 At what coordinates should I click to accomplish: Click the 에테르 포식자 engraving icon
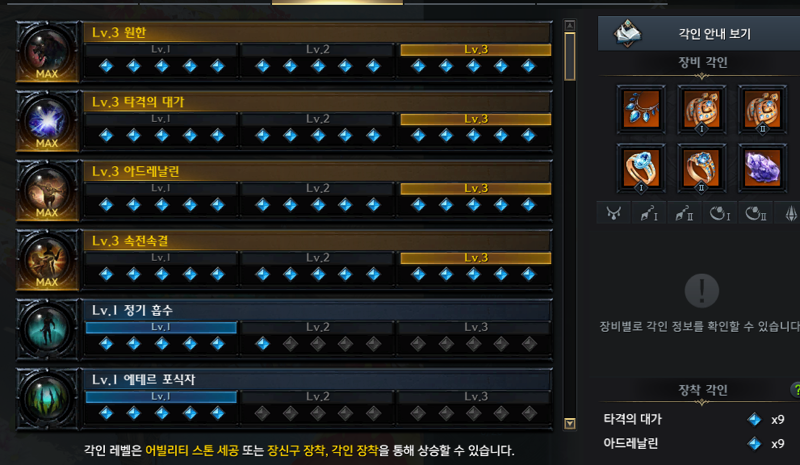47,399
